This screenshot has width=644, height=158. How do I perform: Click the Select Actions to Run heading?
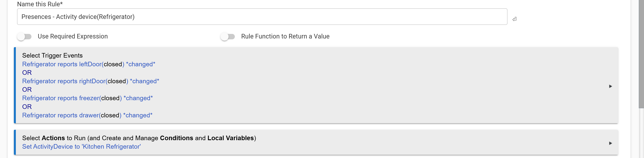[x=139, y=138]
